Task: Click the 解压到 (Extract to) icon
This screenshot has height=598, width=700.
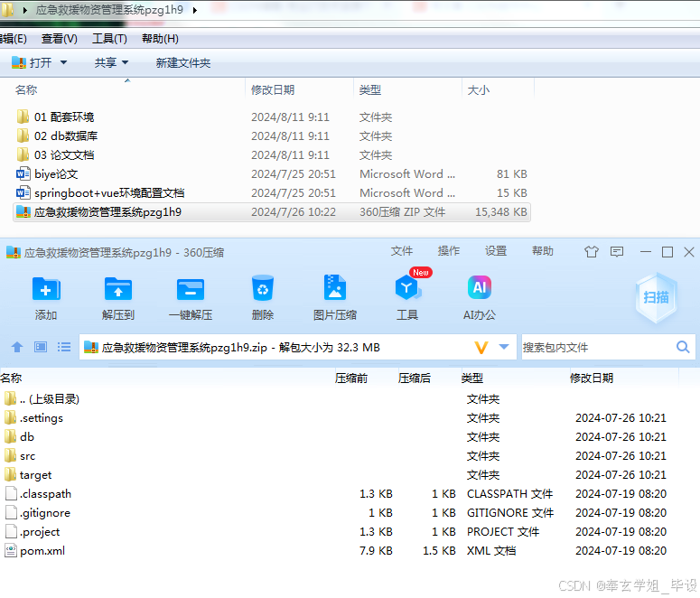Action: pos(117,289)
